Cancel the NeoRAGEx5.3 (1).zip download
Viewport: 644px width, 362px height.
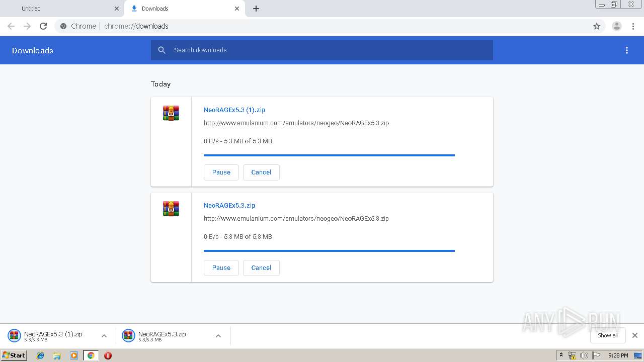261,172
